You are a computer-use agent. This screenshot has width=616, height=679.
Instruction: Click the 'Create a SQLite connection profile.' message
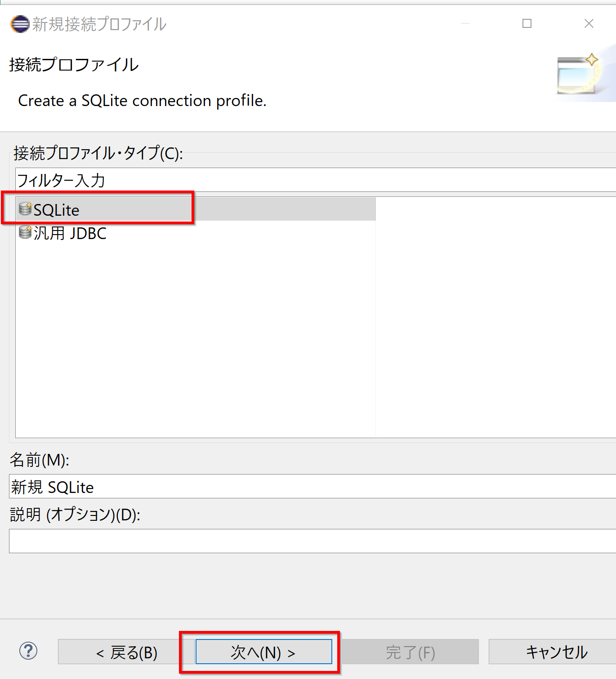(x=142, y=101)
